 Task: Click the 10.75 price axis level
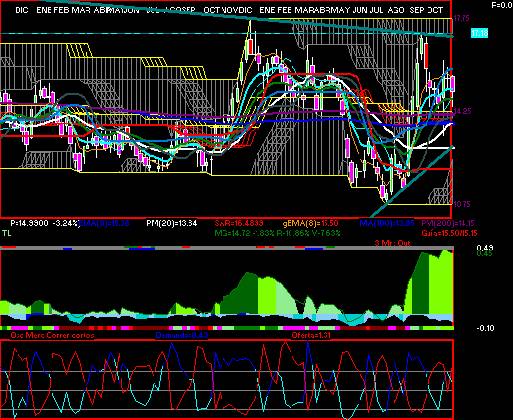click(462, 204)
